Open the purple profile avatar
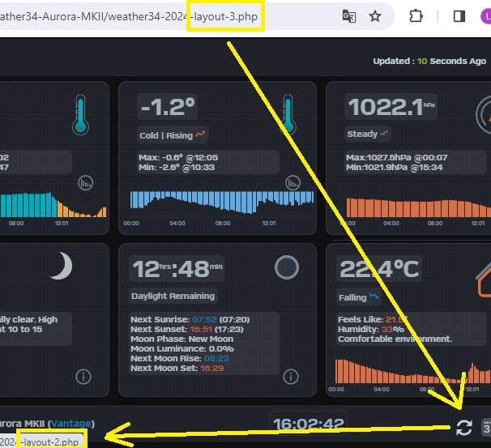 (x=486, y=16)
